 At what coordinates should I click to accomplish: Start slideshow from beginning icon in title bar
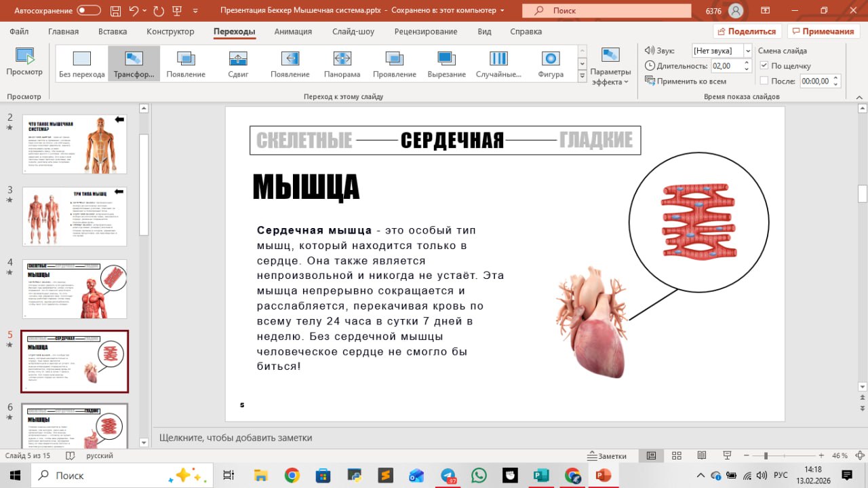180,11
